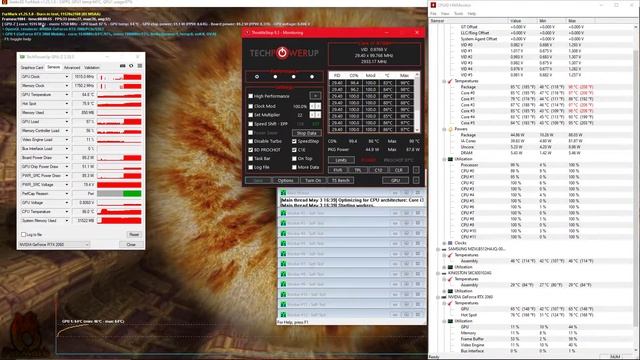The image size is (640, 360).
Task: Click the FurMark title bar icon
Action: click(x=4, y=2)
